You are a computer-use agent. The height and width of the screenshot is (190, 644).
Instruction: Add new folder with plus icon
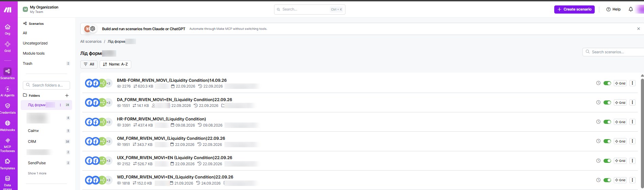tap(67, 96)
